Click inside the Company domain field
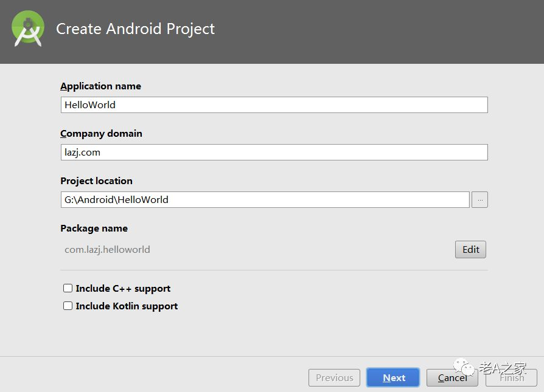This screenshot has width=544, height=392. (x=274, y=152)
